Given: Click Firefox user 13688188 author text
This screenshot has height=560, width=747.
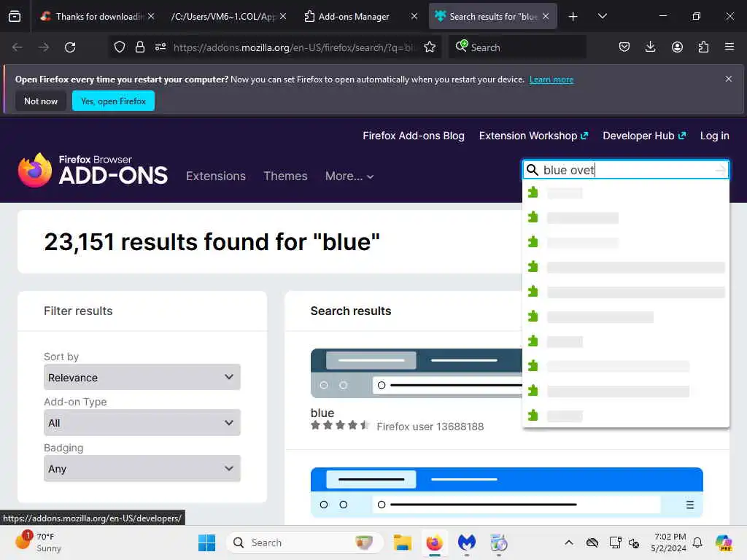Looking at the screenshot, I should pyautogui.click(x=430, y=427).
